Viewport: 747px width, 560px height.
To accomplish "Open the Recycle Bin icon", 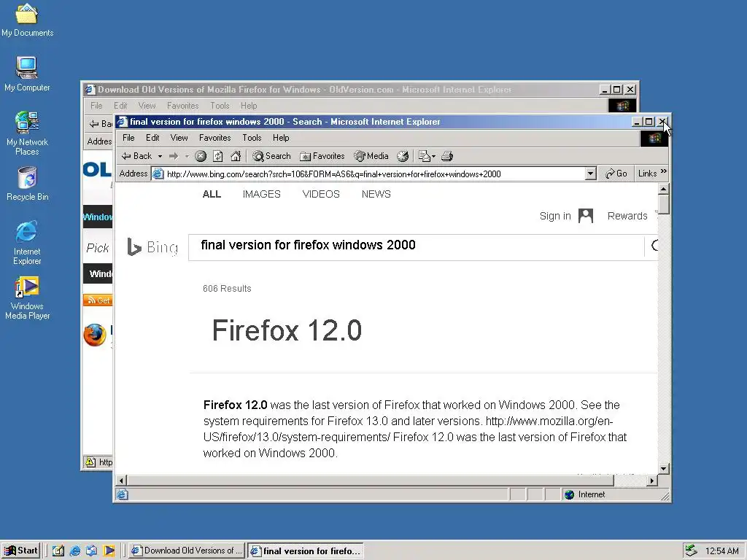I will (27, 184).
